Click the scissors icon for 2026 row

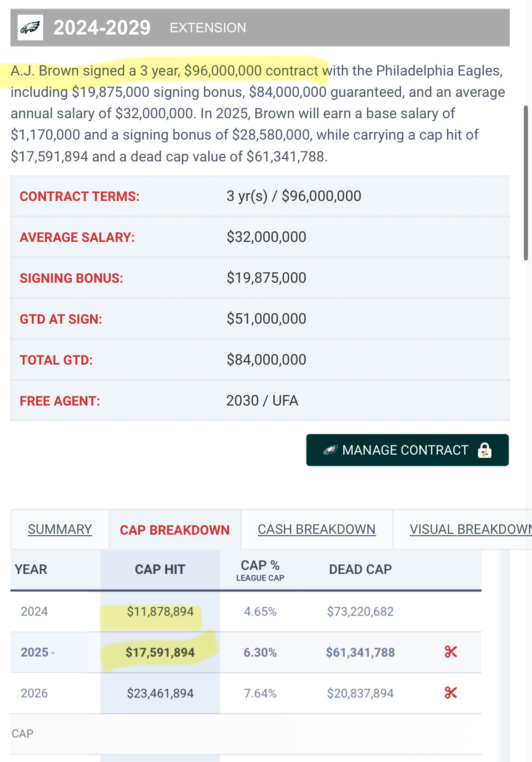(x=451, y=693)
